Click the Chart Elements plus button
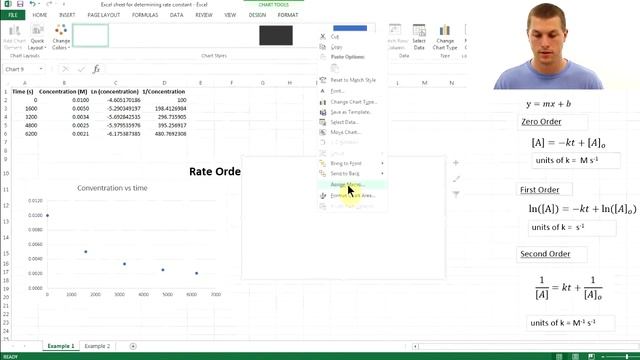Viewport: 640px width, 360px height. point(456,163)
